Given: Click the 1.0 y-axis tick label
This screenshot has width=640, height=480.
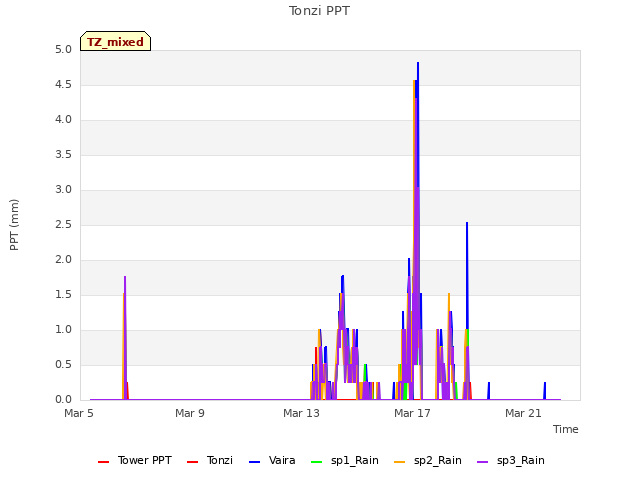Looking at the screenshot, I should pyautogui.click(x=63, y=330).
